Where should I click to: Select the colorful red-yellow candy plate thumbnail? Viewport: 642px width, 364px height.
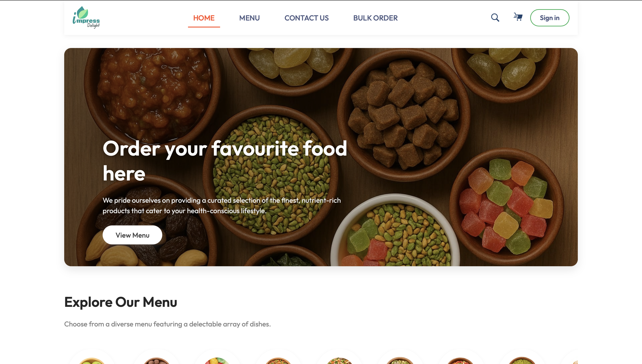coord(217,361)
